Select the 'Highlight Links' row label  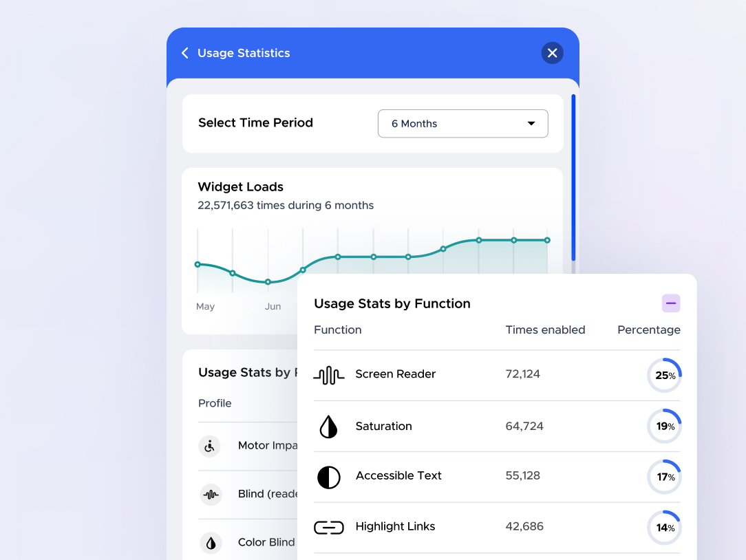395,526
